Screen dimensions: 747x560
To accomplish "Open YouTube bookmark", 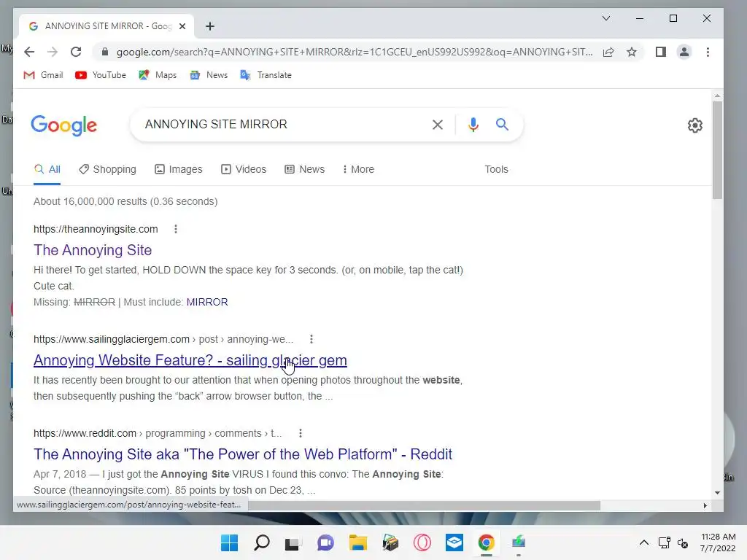I will tap(101, 75).
